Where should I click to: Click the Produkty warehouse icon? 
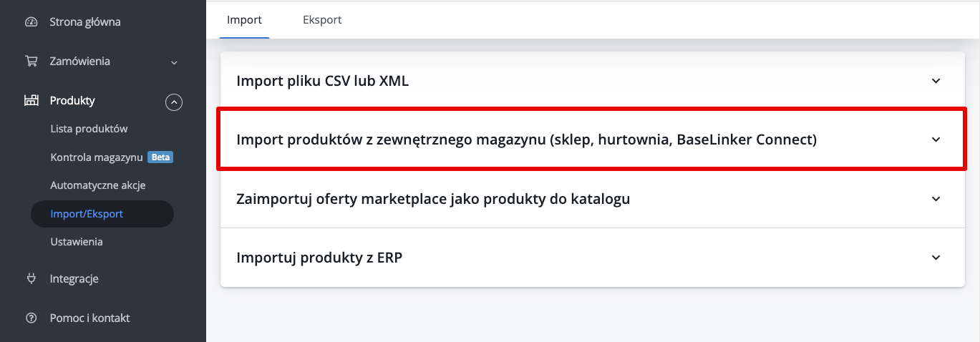[31, 101]
